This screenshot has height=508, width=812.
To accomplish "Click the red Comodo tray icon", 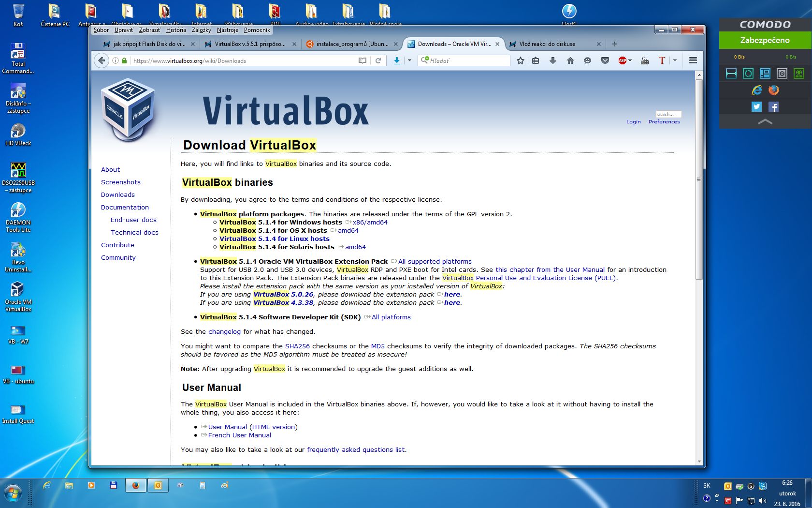I will pyautogui.click(x=728, y=501).
